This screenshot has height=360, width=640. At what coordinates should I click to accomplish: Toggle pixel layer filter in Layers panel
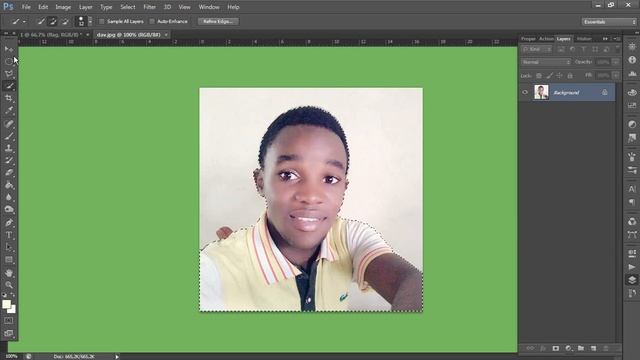click(561, 49)
